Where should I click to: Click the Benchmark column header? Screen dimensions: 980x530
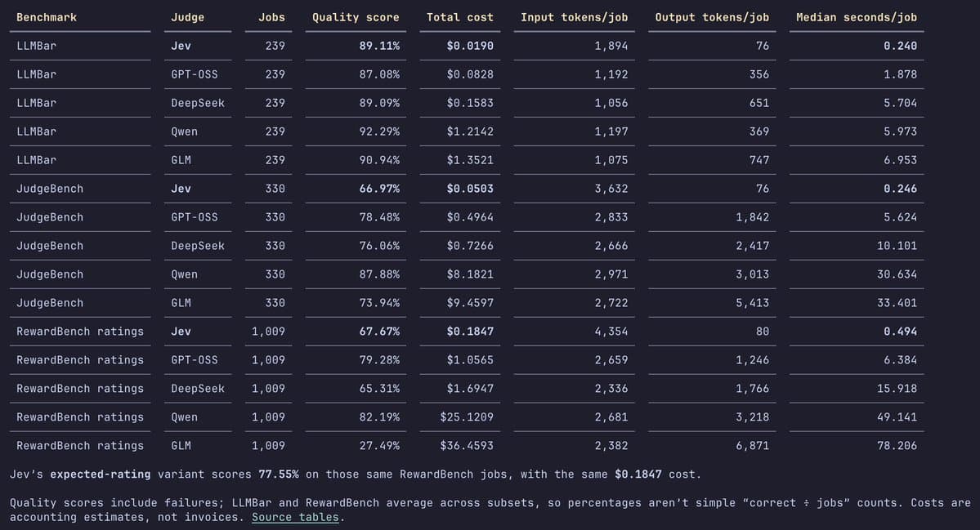tap(47, 17)
